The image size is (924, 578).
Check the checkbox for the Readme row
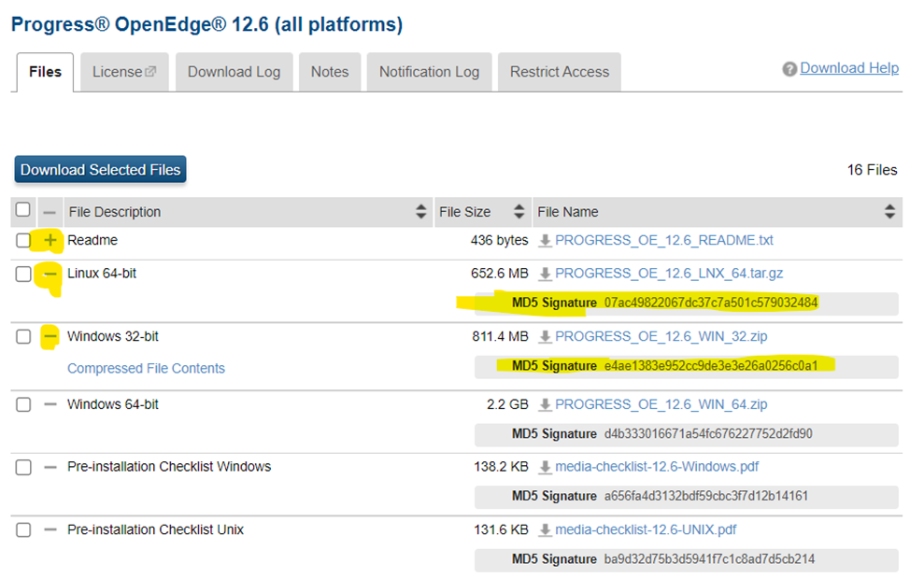(x=22, y=240)
